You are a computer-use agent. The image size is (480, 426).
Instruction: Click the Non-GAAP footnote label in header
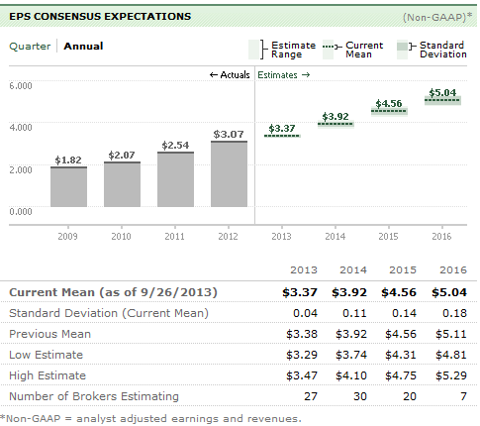click(437, 17)
